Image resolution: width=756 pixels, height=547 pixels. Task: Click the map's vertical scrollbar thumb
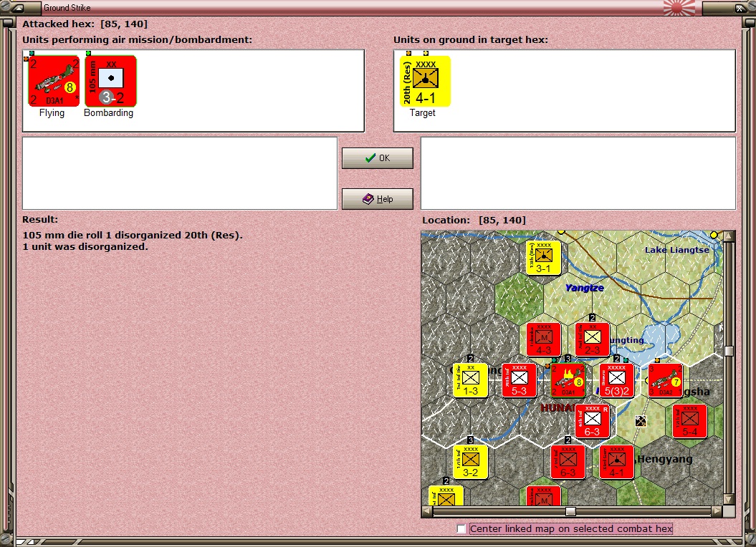pos(729,351)
